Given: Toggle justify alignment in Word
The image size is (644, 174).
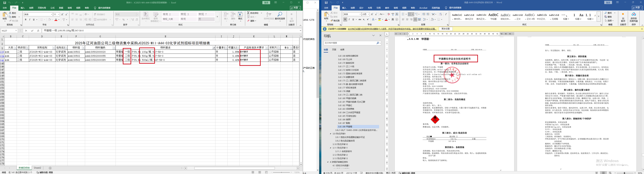Looking at the screenshot, I should pyautogui.click(x=415, y=20).
